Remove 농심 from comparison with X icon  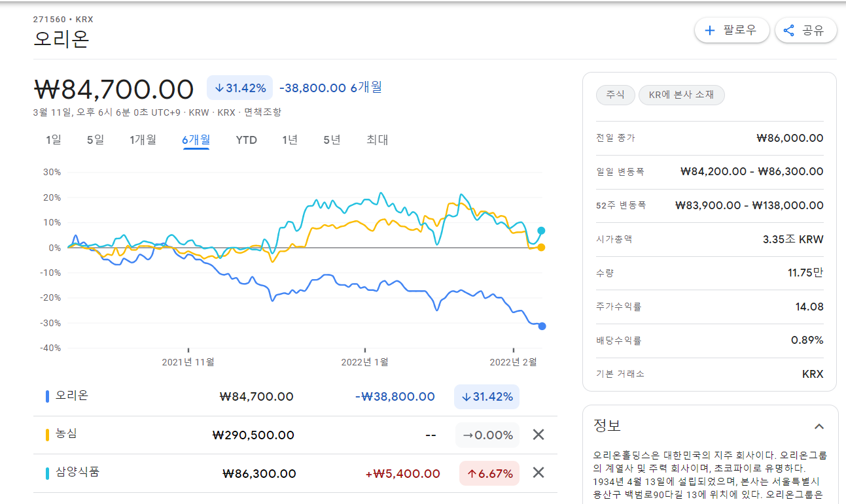538,435
